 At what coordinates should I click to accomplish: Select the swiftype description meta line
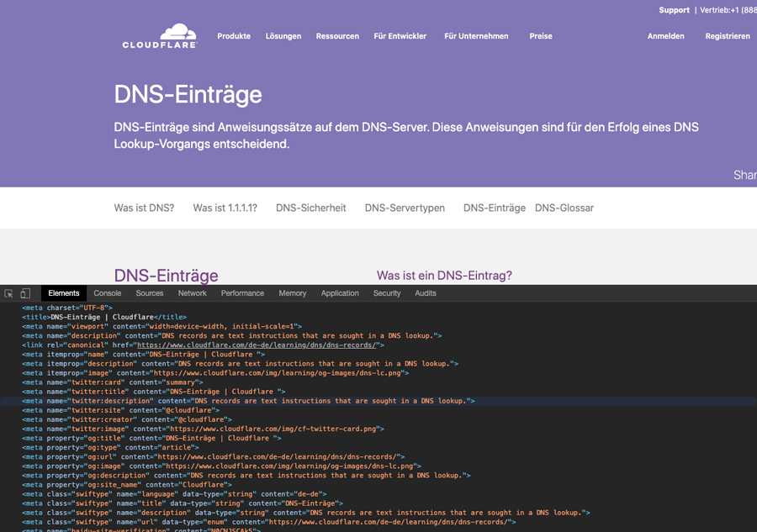click(x=306, y=513)
